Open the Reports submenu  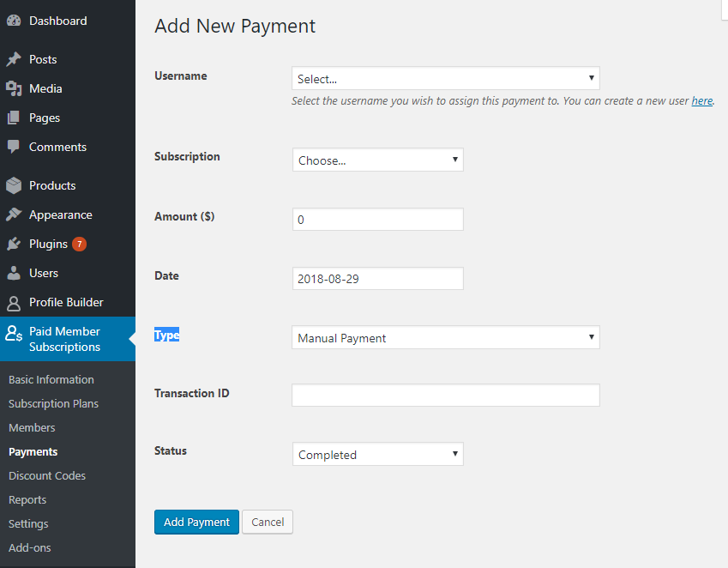pyautogui.click(x=27, y=499)
